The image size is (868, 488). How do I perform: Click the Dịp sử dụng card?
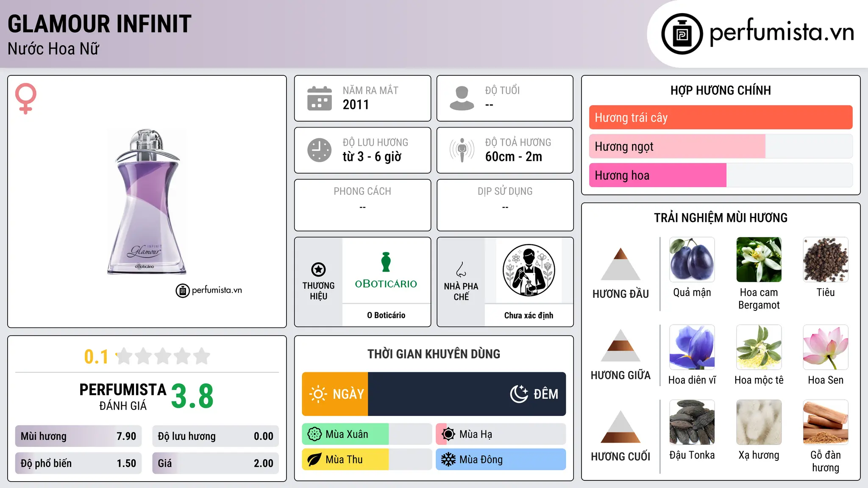point(505,205)
